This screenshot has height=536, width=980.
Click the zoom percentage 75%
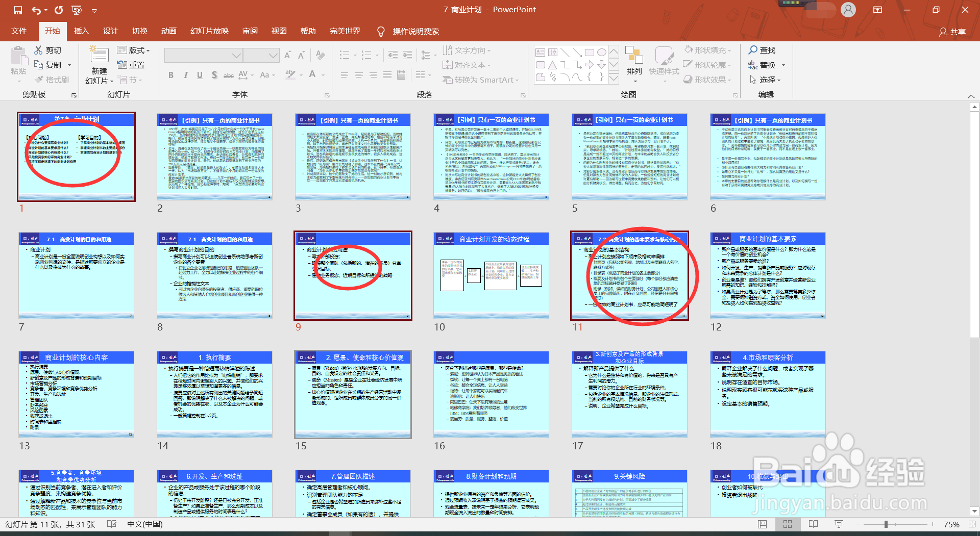point(951,524)
